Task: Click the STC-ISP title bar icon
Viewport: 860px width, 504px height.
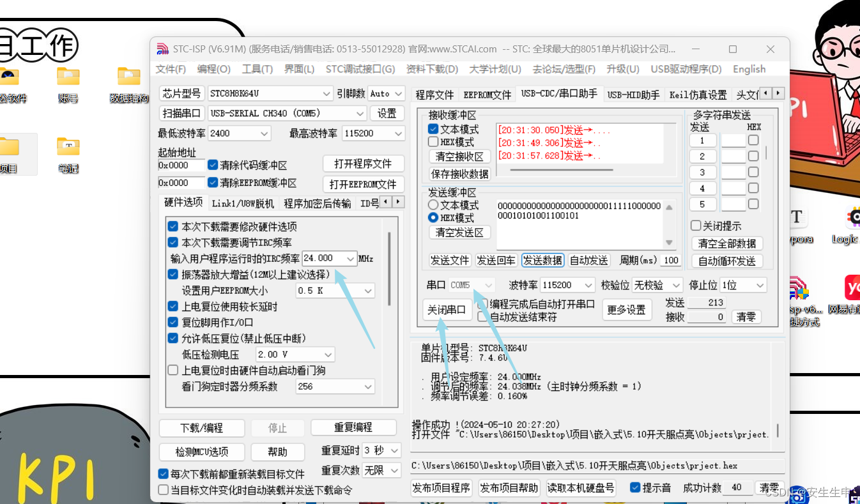Action: pos(163,49)
